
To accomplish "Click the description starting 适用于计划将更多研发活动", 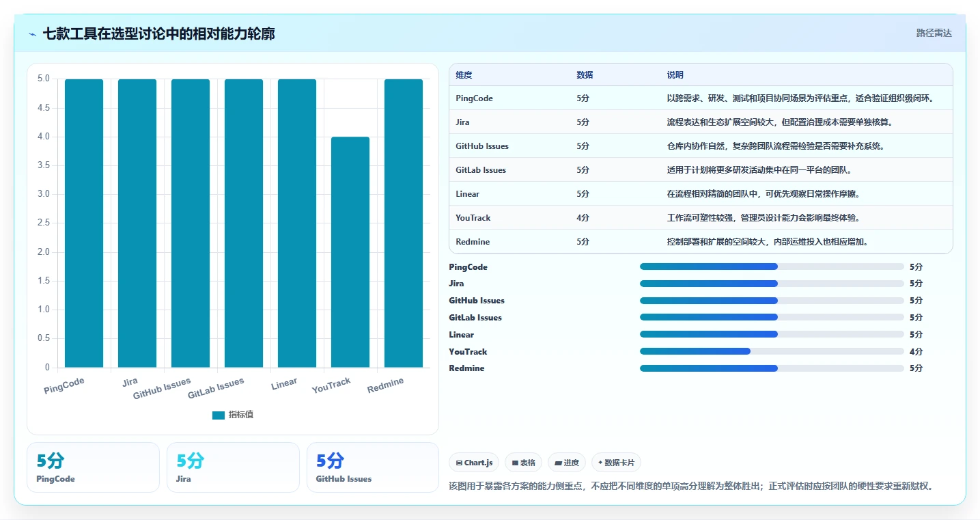I will [x=759, y=170].
